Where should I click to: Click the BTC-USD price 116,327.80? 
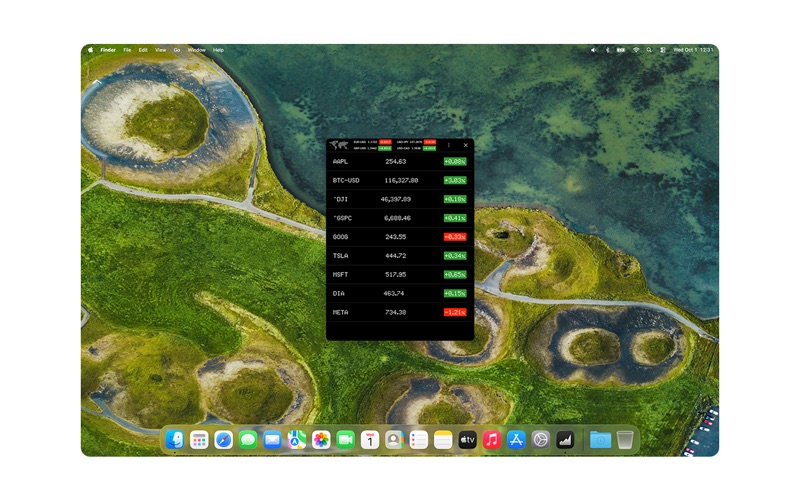[401, 181]
